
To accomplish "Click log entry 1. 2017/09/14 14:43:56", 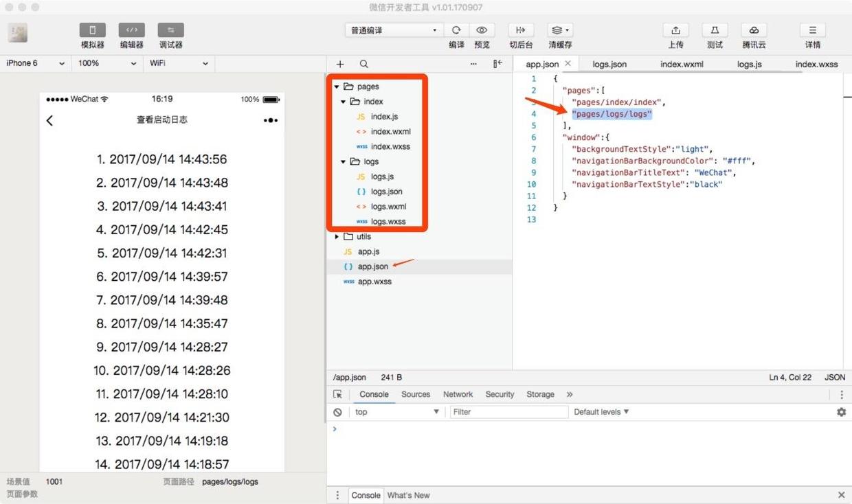I will tap(161, 159).
